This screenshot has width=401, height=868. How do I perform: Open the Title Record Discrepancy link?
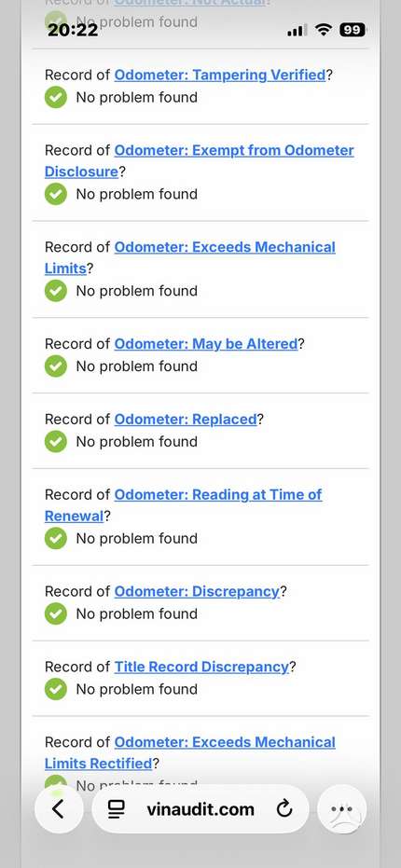click(201, 667)
